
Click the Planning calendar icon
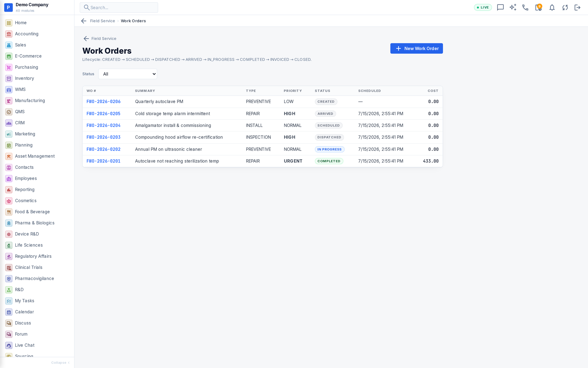pyautogui.click(x=9, y=145)
